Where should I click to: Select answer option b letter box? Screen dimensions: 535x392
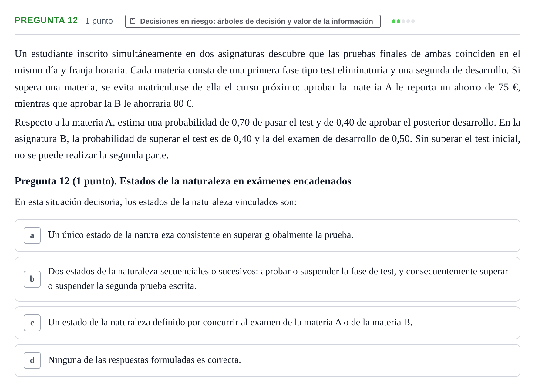[x=32, y=279]
